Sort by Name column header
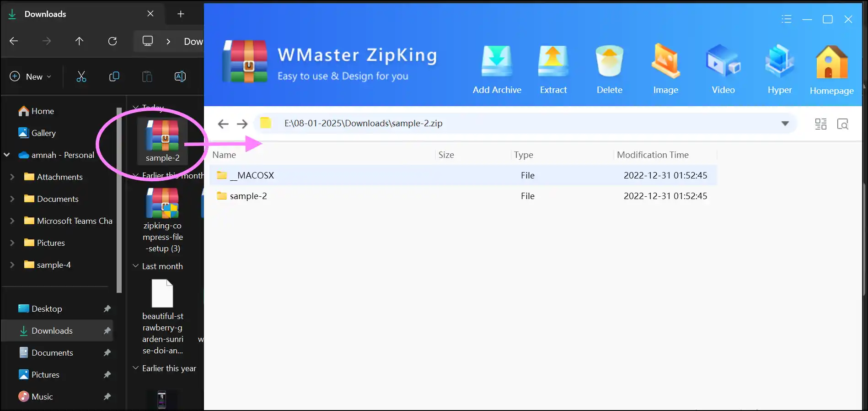The height and width of the screenshot is (411, 868). pos(224,155)
